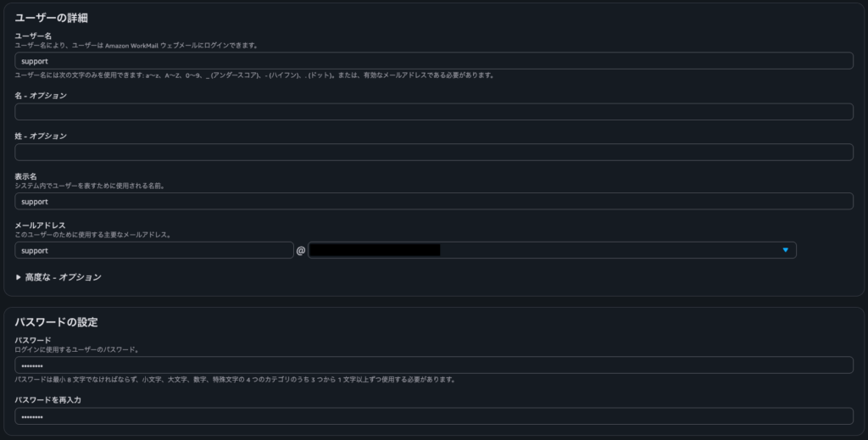Screen dimensions: 868x440
Task: Click the ユーザー名 input field
Action: point(433,61)
